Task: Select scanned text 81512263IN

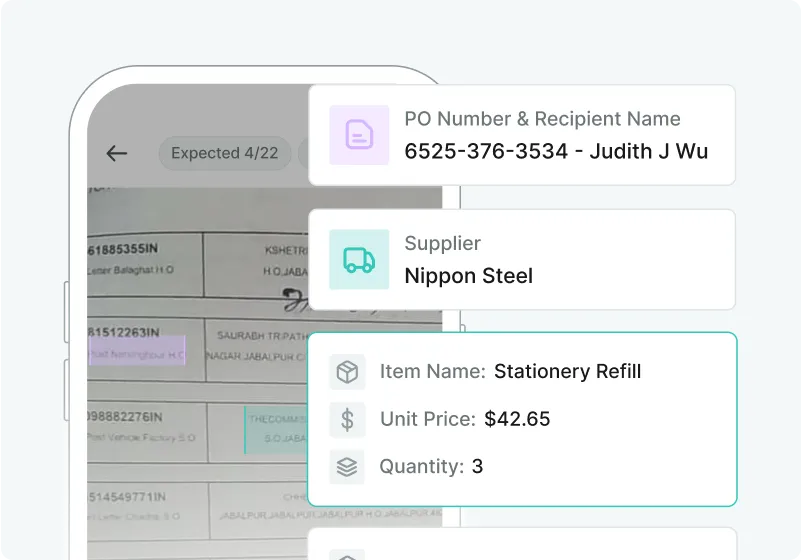Action: pos(124,333)
